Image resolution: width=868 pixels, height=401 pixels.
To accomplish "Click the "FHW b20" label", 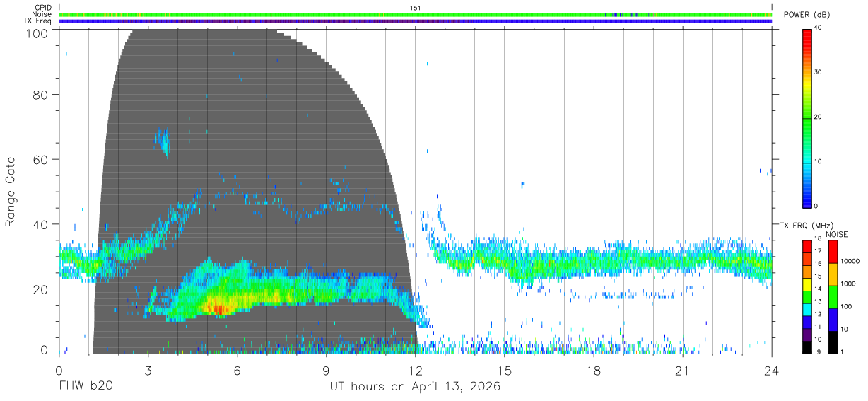I will pyautogui.click(x=86, y=387).
